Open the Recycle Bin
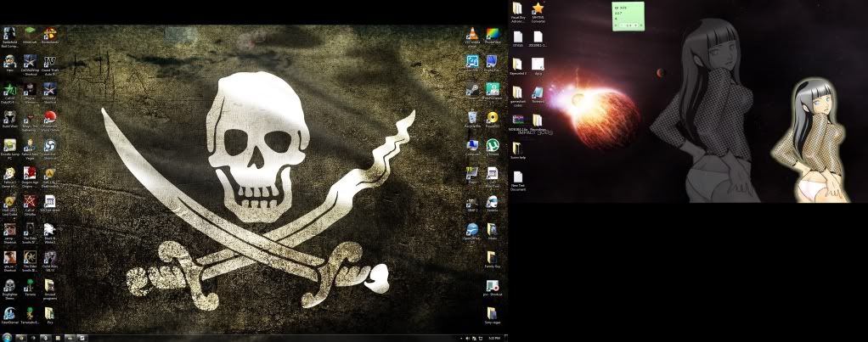 coord(471,119)
